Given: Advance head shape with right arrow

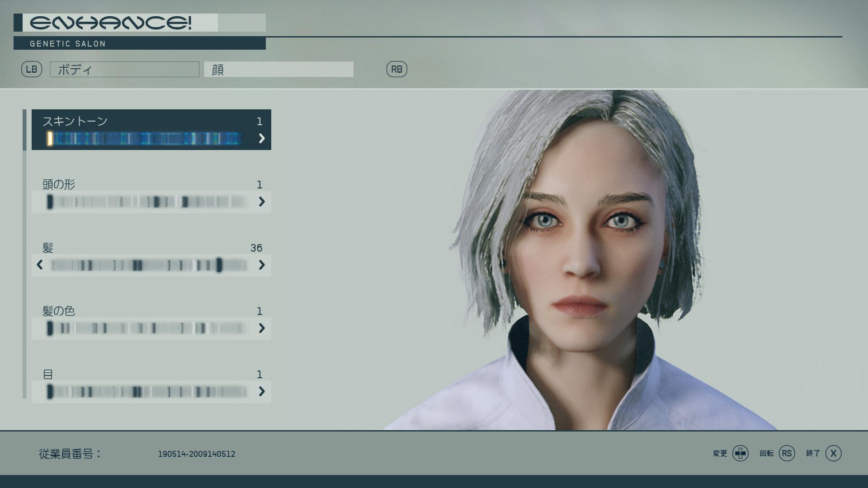Looking at the screenshot, I should pos(261,202).
